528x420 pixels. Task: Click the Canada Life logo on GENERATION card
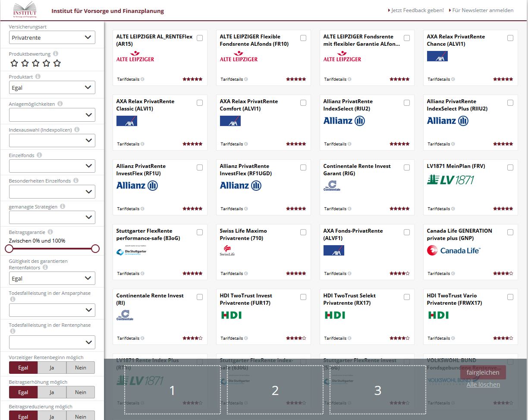[x=453, y=250]
